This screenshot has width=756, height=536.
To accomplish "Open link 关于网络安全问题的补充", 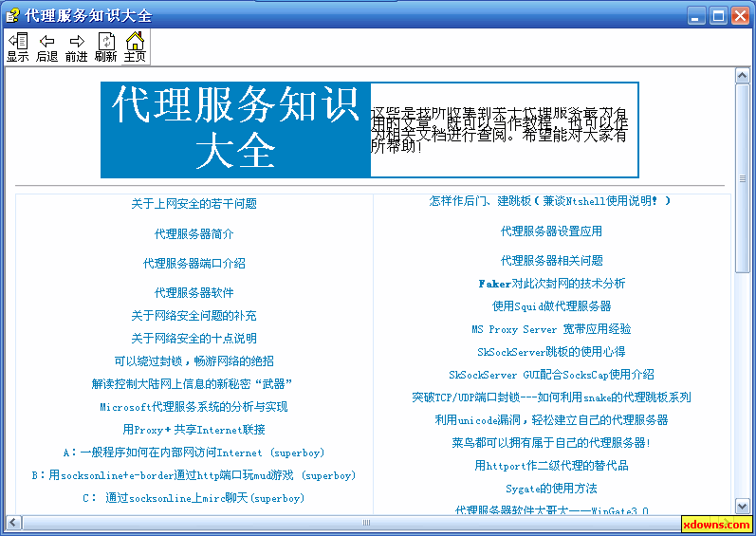I will pyautogui.click(x=194, y=316).
